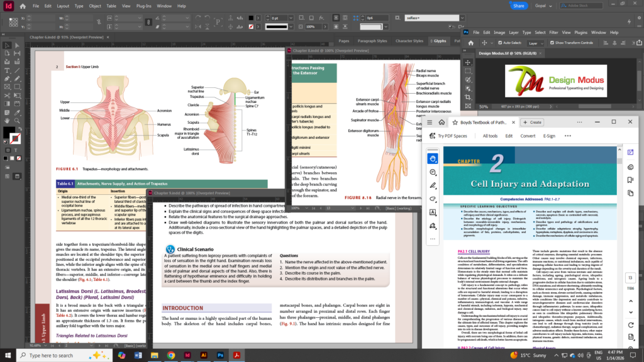Open the Gopal workspace dropdown
Image resolution: width=644 pixels, height=362 pixels.
click(x=543, y=6)
